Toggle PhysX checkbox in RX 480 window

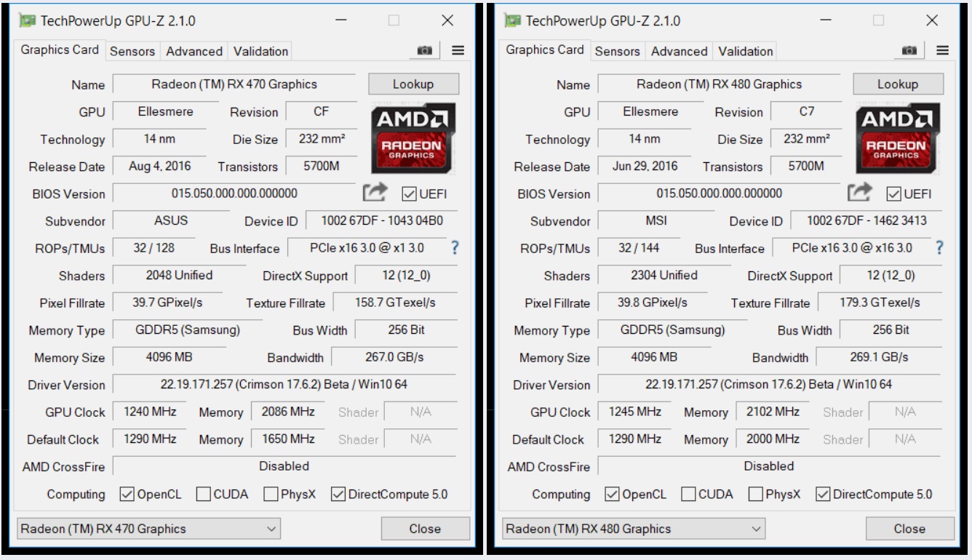click(756, 495)
